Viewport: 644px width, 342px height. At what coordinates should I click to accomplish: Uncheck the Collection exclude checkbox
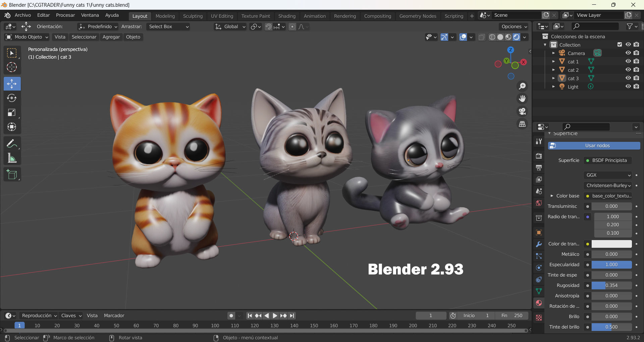tap(620, 45)
